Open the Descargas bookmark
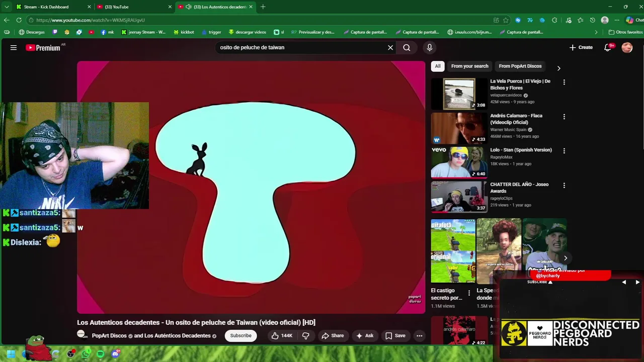Screen dimensions: 644x362 (32, 32)
